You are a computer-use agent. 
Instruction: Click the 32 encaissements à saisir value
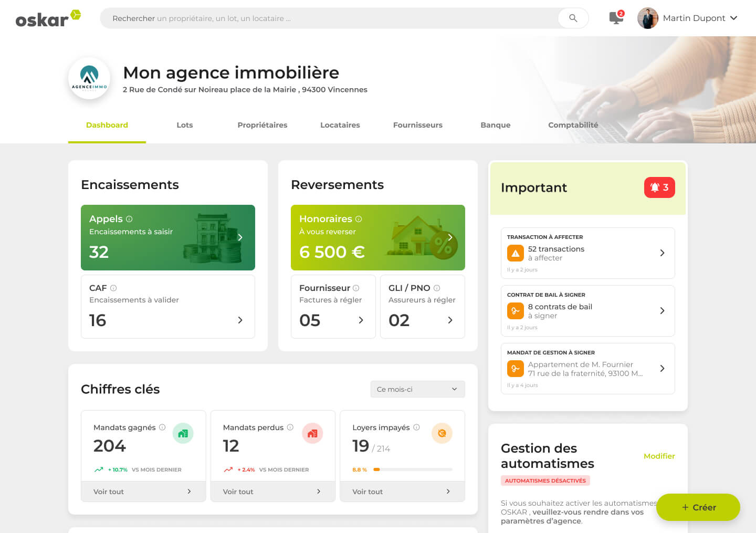tap(99, 252)
